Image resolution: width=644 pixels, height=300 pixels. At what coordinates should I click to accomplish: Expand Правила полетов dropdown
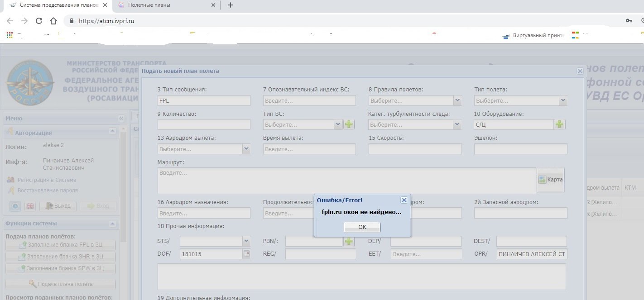pos(457,100)
